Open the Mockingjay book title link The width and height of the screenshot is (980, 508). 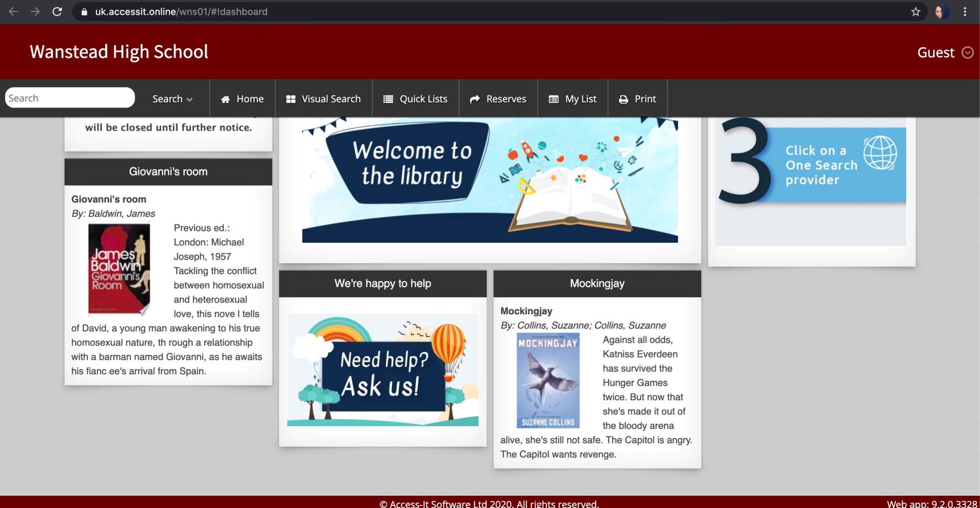526,311
